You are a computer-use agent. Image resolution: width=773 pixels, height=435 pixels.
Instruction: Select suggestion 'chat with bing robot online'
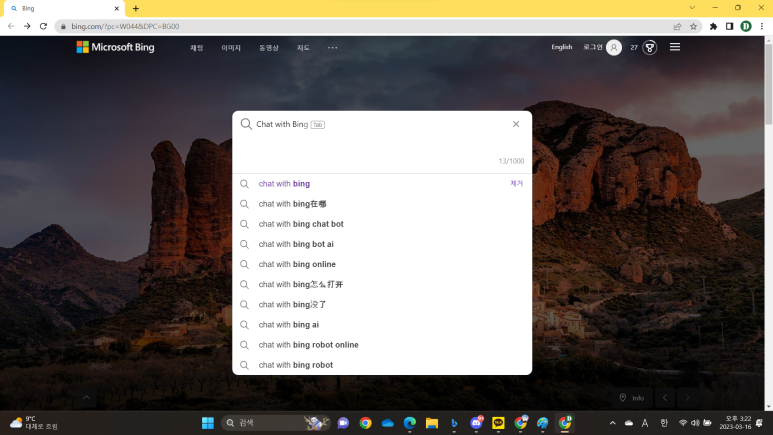(x=382, y=345)
